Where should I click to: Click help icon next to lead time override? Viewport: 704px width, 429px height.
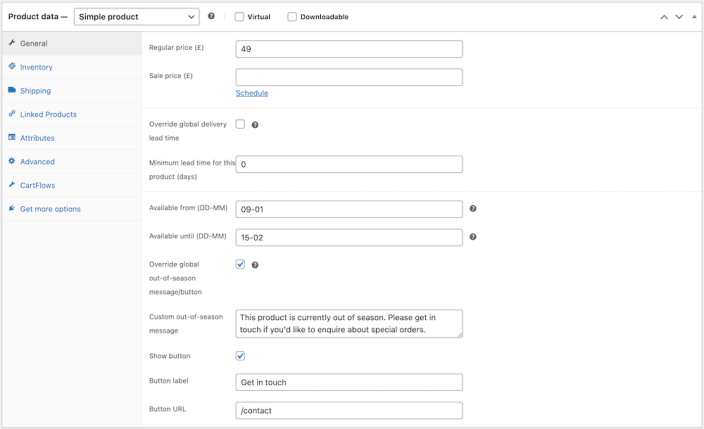pos(255,125)
